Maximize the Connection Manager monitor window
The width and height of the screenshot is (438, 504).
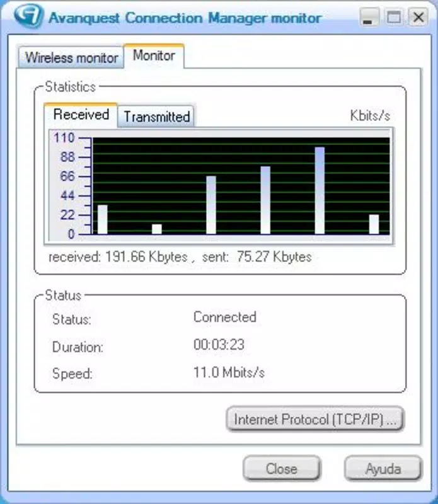click(x=393, y=17)
